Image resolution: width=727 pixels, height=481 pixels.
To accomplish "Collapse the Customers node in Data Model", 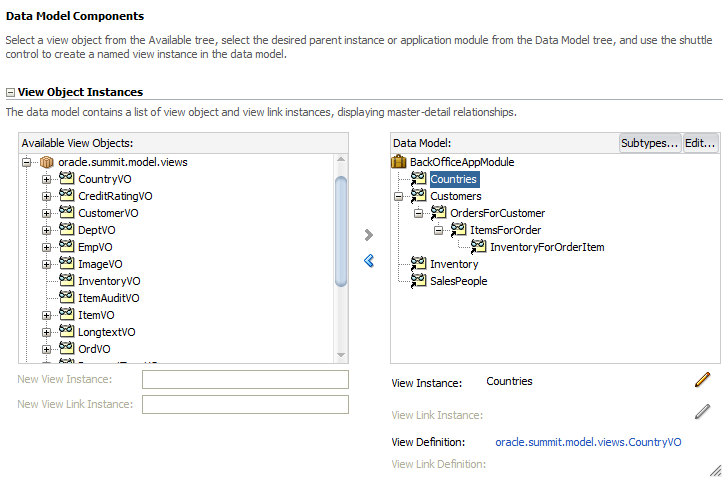I will pyautogui.click(x=398, y=197).
